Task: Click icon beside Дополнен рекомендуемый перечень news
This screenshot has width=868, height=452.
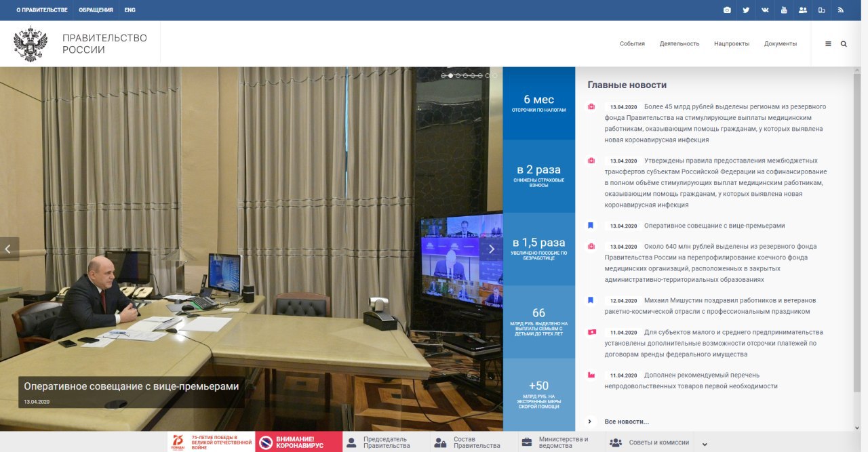Action: (591, 375)
